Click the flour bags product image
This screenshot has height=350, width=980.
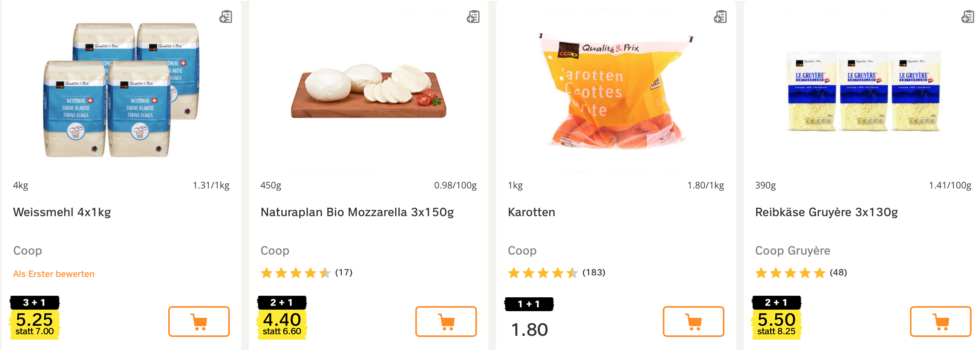click(x=121, y=90)
